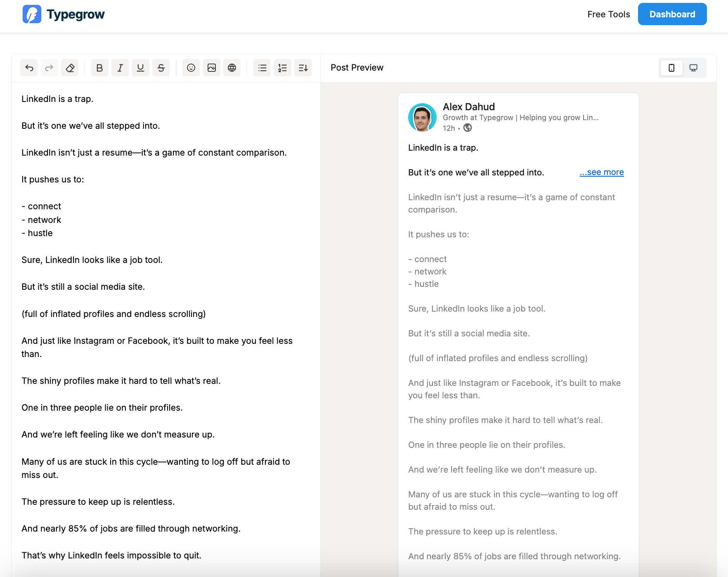Insert a bulleted list
The height and width of the screenshot is (577, 728).
point(262,68)
